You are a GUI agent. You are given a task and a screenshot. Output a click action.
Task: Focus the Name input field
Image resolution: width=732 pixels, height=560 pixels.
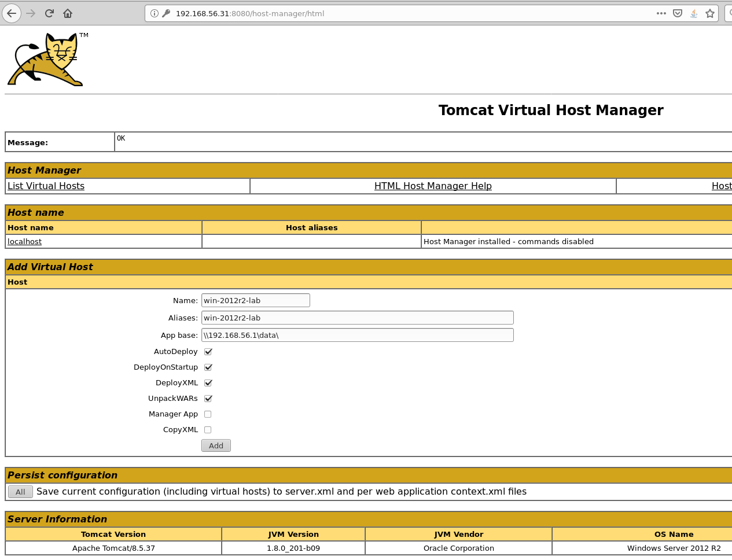(x=256, y=300)
